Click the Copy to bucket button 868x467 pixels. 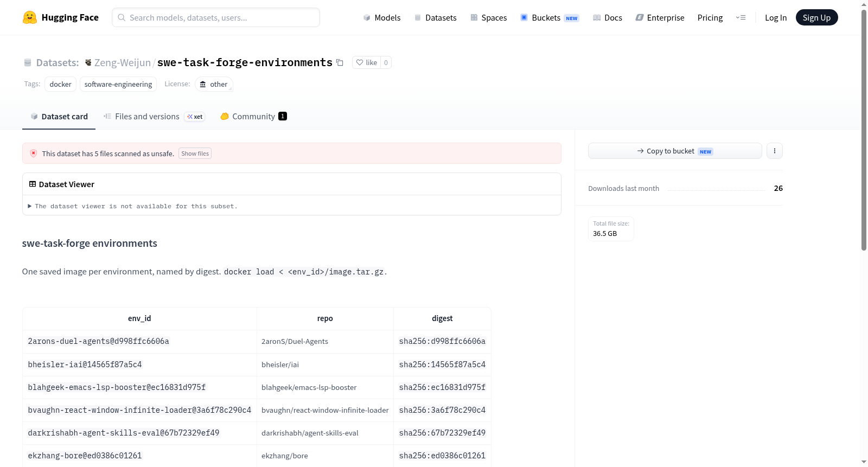click(x=675, y=151)
